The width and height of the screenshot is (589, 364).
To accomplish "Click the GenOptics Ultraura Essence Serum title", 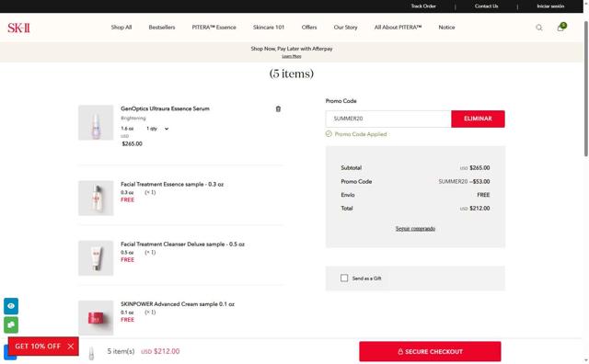I will (165, 108).
